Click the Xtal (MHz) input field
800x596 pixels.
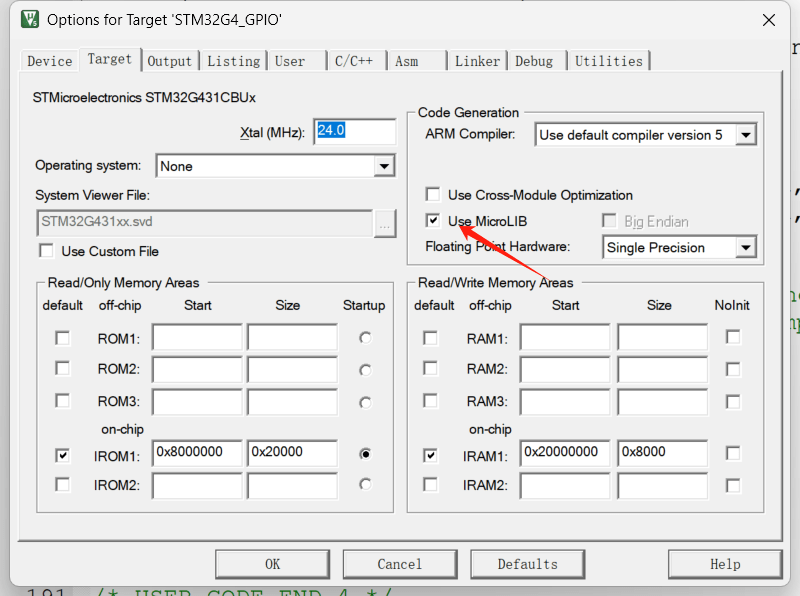(x=355, y=132)
